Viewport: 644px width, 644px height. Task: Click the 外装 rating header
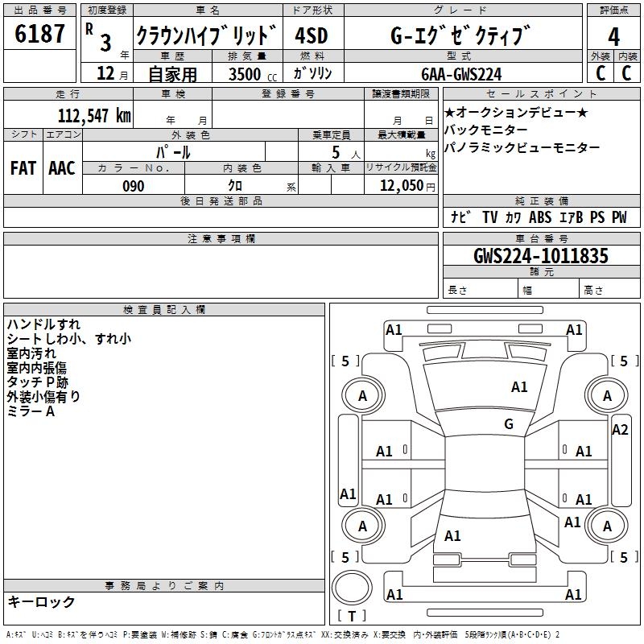600,56
